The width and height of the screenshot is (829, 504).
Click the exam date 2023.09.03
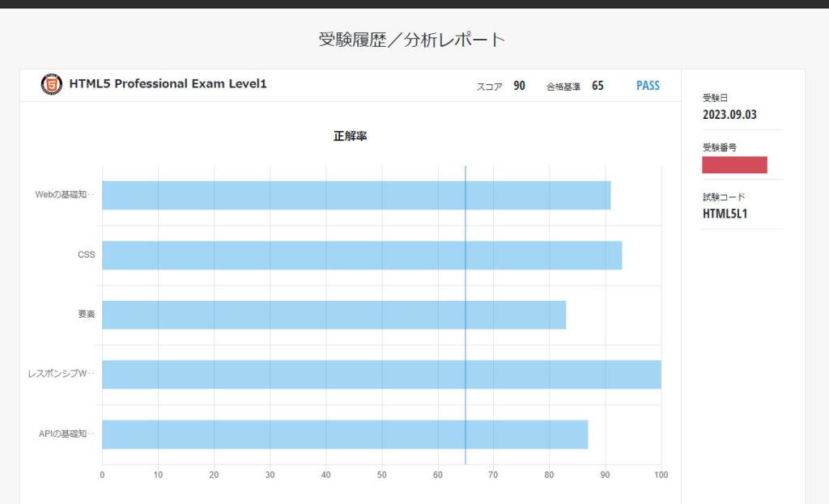tap(729, 115)
